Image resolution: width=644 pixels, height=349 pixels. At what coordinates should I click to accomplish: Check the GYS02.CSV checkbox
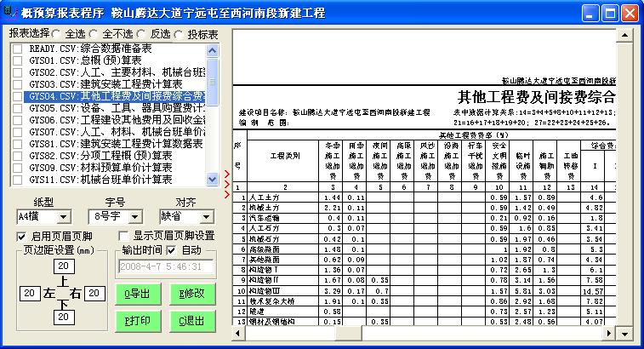(17, 72)
